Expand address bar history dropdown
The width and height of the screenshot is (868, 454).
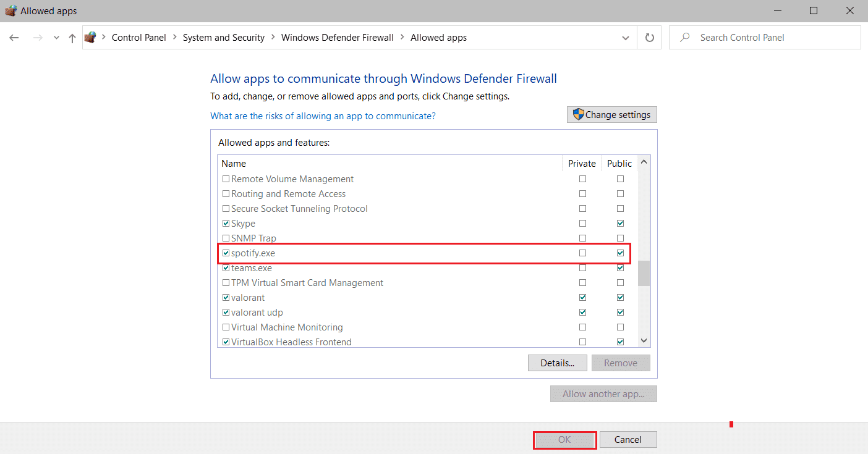click(x=626, y=38)
